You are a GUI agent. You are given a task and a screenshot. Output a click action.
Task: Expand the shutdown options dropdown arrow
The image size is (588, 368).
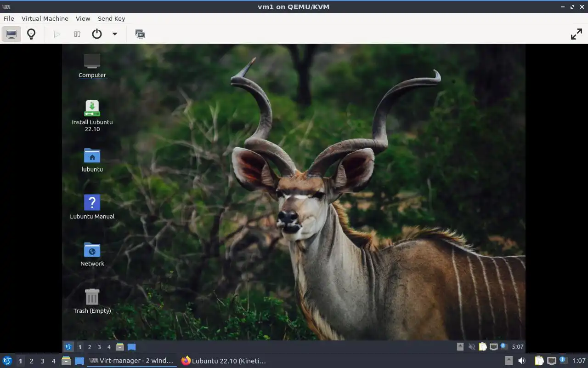(115, 34)
